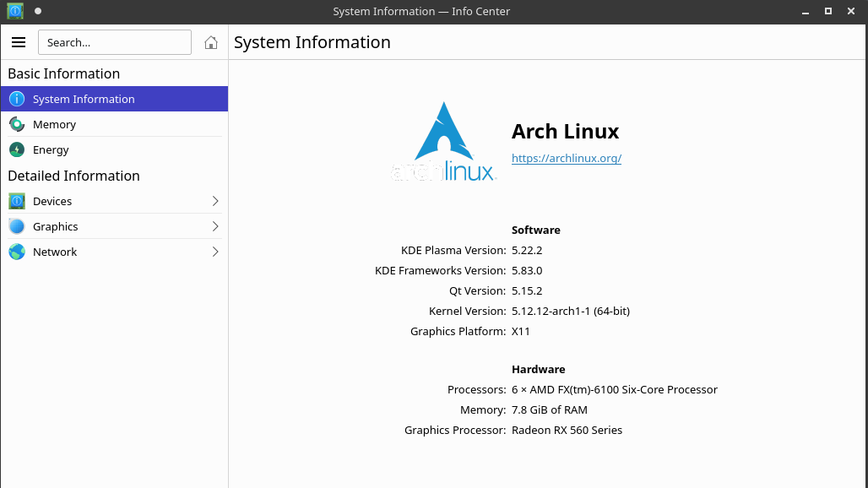
Task: Click the 'Memory:' hardware label
Action: [x=483, y=410]
